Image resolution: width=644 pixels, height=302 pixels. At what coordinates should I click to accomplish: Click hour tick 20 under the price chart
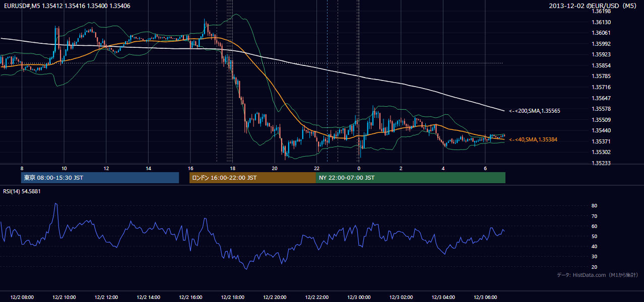(x=275, y=168)
